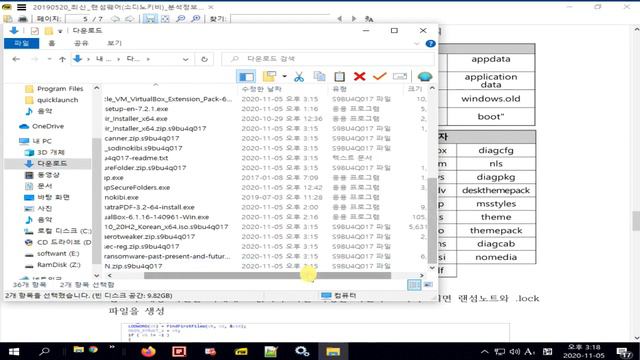Click the Copy icon beside the scissors
The width and height of the screenshot is (640, 360).
tap(319, 76)
